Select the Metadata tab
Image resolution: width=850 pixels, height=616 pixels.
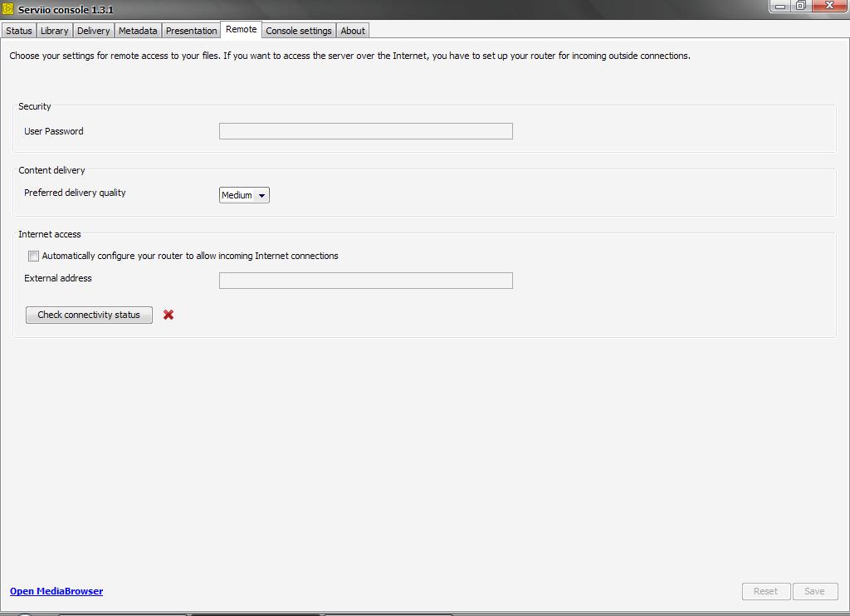(138, 31)
